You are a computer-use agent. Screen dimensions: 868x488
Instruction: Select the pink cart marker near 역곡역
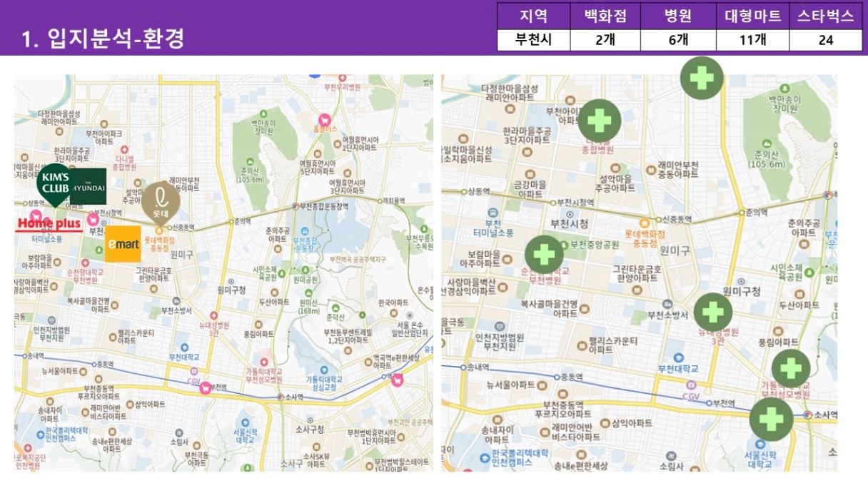click(397, 380)
